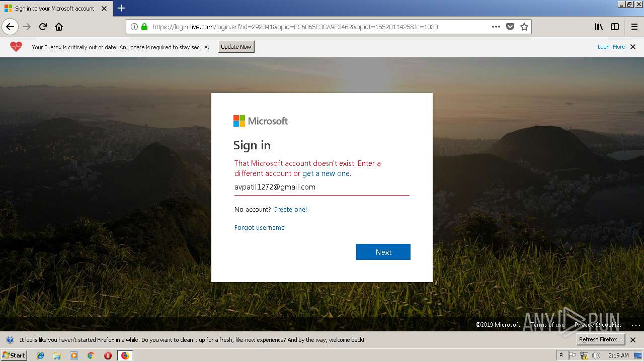Open the volume speaker tray icon
644x362 pixels.
[x=596, y=355]
